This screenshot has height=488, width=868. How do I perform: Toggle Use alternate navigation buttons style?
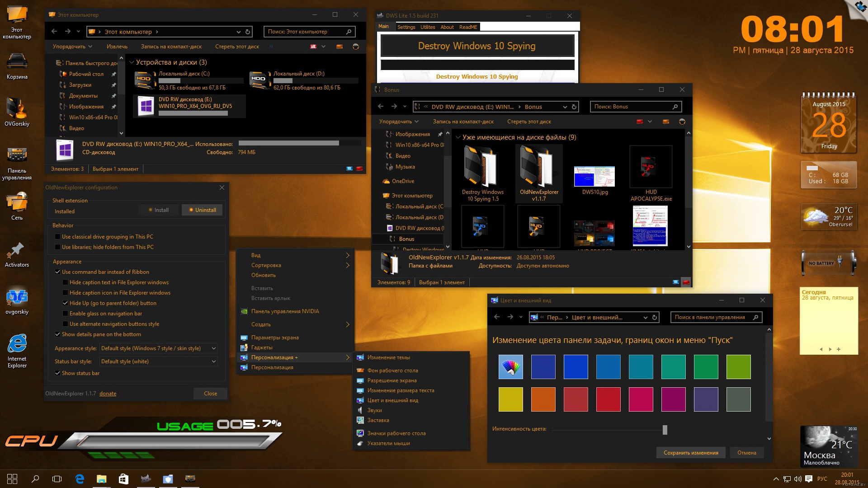[x=65, y=324]
